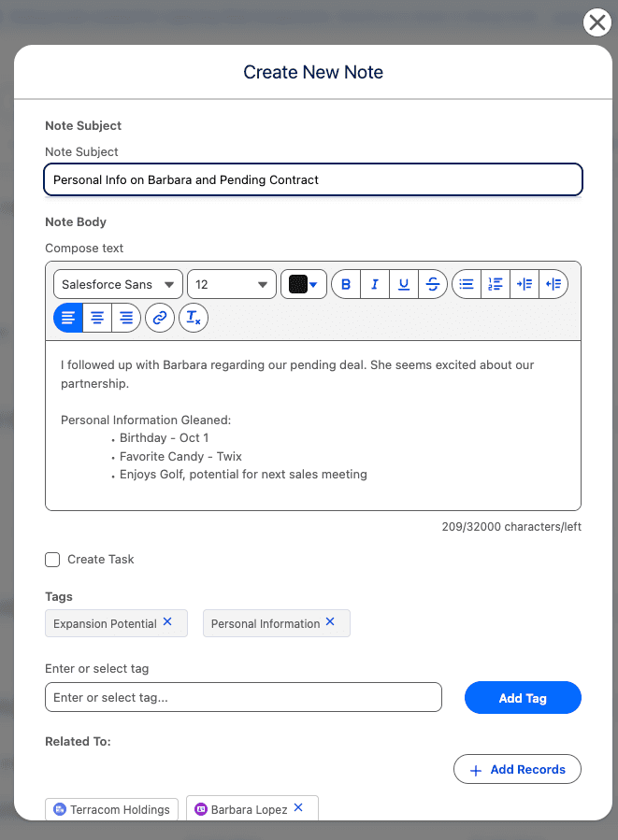
Task: Apply italic formatting to text
Action: tap(375, 284)
